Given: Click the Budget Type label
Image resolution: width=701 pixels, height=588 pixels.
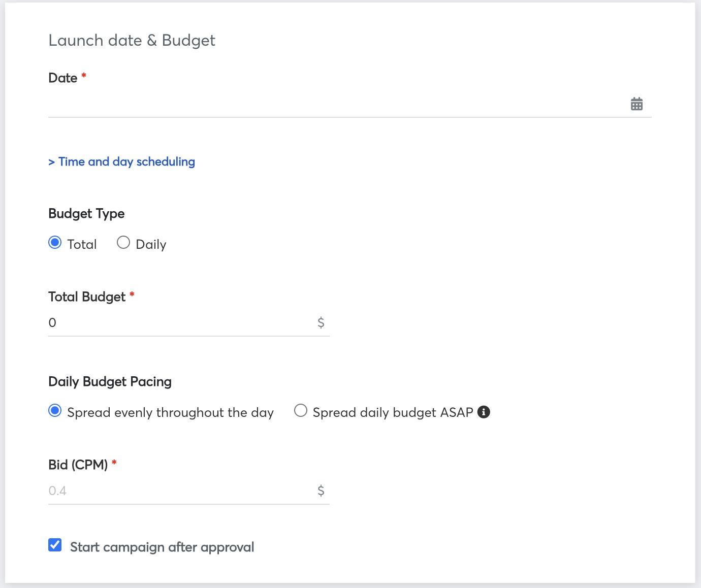Looking at the screenshot, I should point(86,213).
